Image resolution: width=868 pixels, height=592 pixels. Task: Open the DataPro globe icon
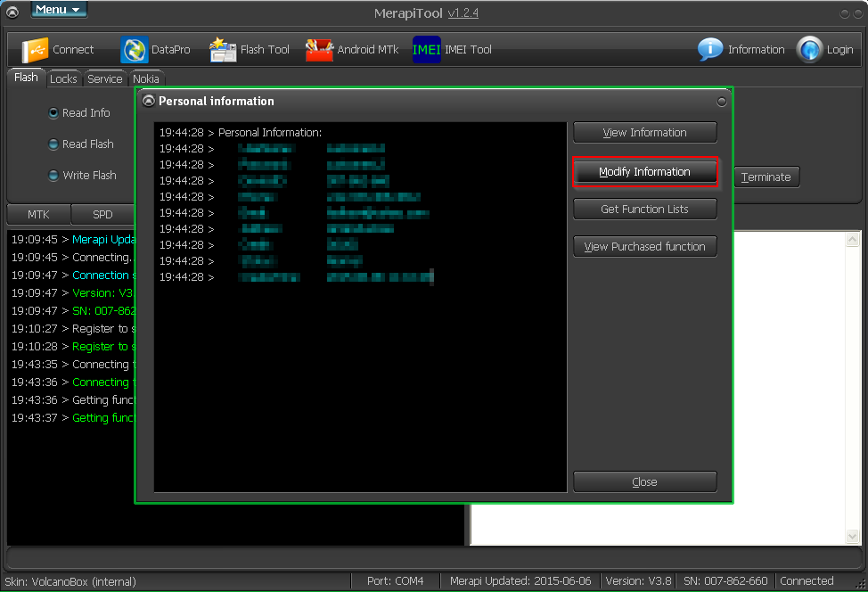click(x=134, y=50)
